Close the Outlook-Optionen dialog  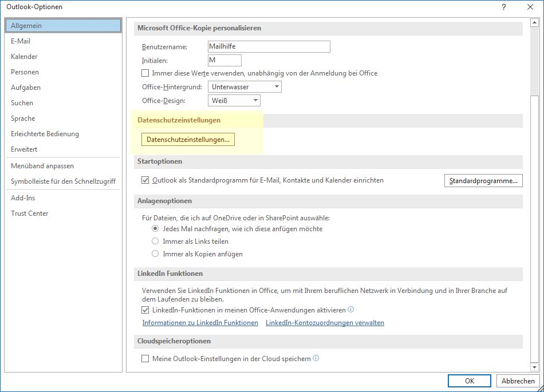(530, 7)
